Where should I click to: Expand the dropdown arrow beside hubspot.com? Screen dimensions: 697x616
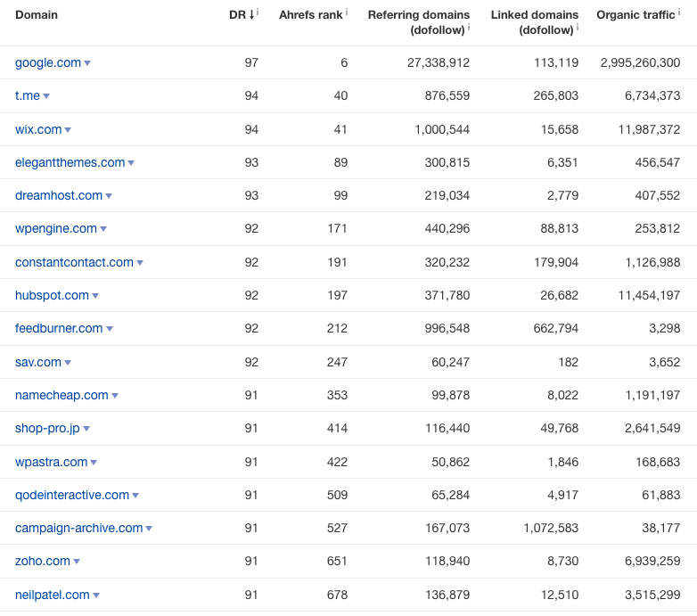click(x=95, y=296)
